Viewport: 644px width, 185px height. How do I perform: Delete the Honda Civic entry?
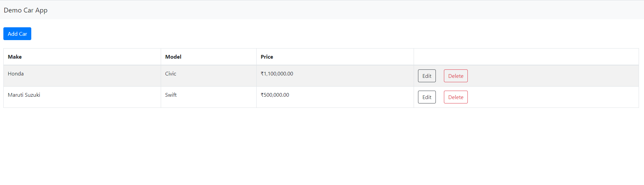[456, 76]
